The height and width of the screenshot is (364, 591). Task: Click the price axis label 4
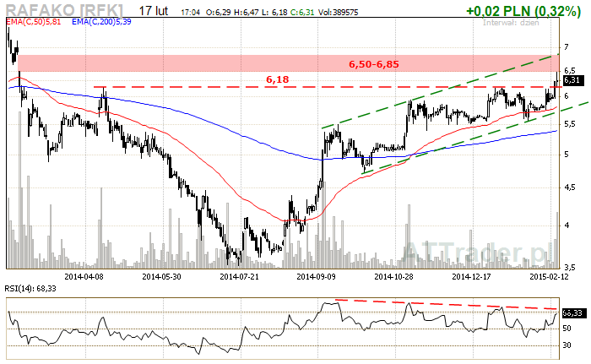coord(567,225)
